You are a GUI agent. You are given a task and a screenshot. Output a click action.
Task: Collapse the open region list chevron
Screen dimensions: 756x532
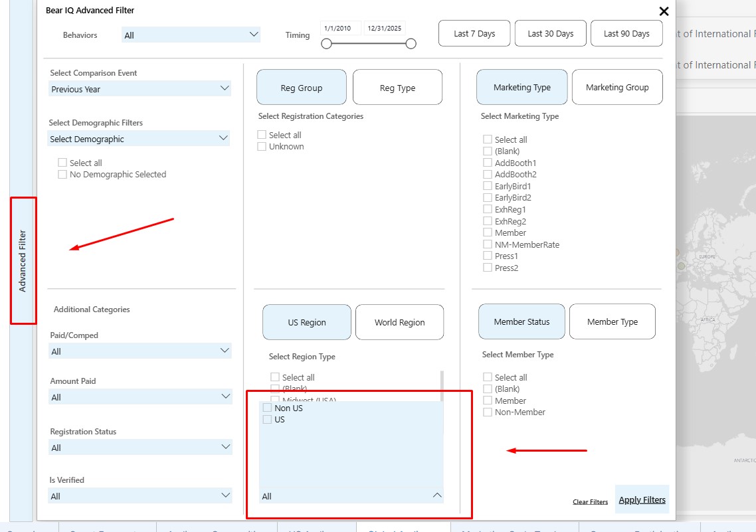(437, 495)
